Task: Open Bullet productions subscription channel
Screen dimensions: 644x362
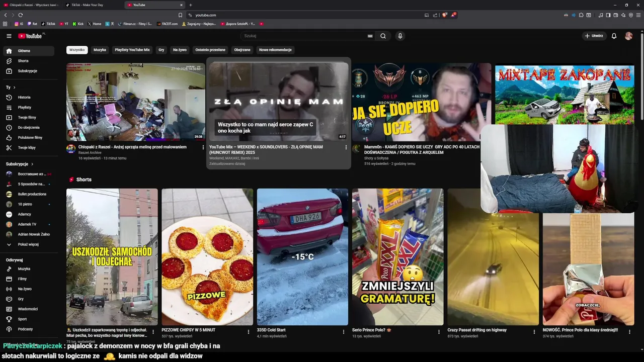Action: click(29, 194)
